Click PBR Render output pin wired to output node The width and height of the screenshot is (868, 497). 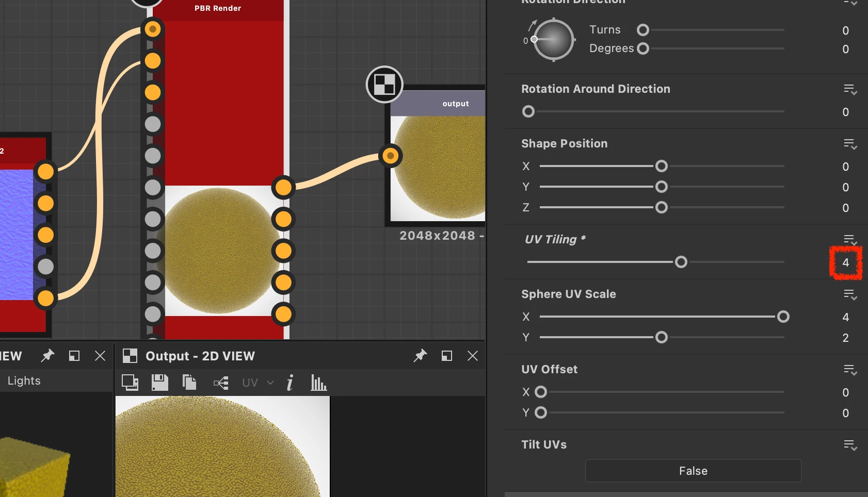pyautogui.click(x=283, y=188)
